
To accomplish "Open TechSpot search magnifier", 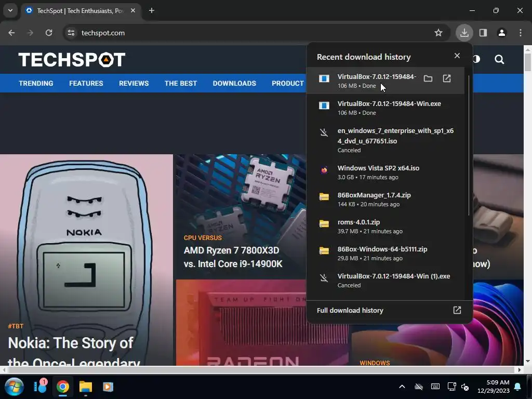I will [499, 60].
